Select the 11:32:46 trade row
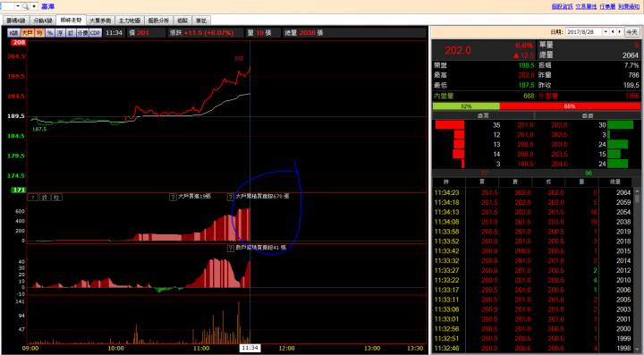Image resolution: width=644 pixels, height=355 pixels. pos(533,349)
